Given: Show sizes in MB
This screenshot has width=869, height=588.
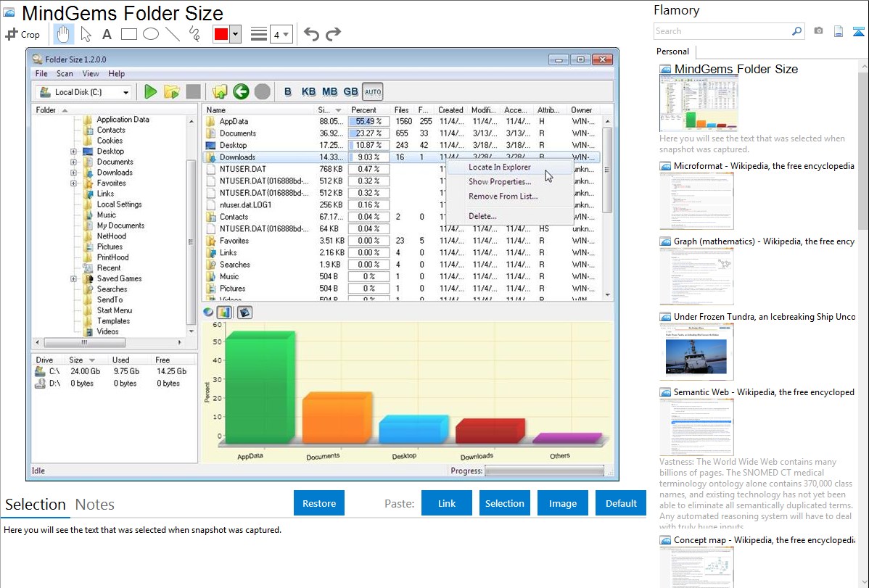Looking at the screenshot, I should click(x=330, y=92).
